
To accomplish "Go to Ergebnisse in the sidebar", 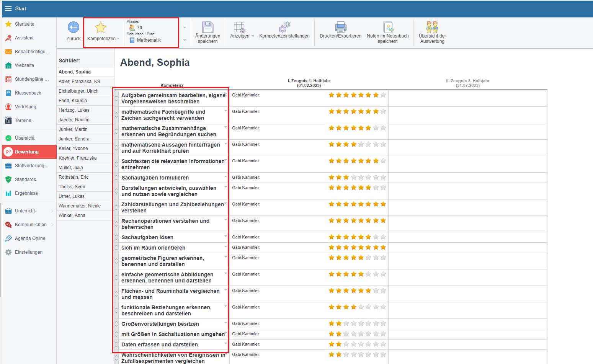I will tap(26, 193).
